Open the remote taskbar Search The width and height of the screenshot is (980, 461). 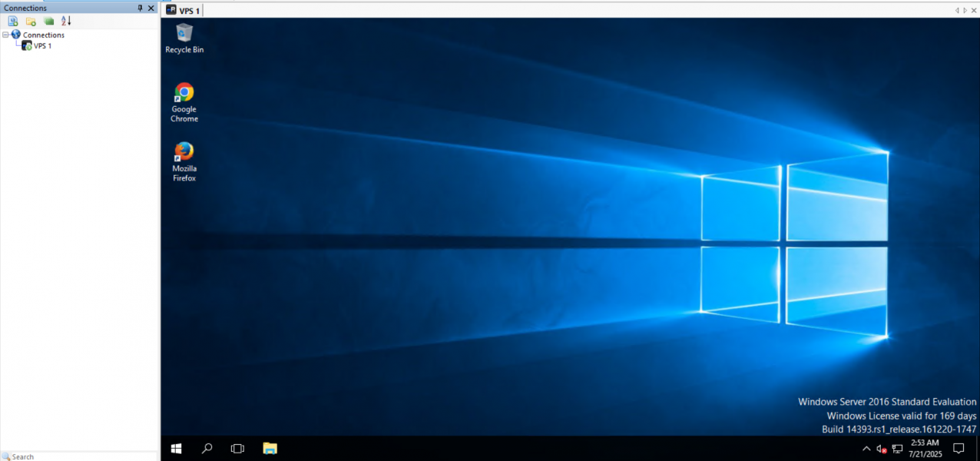click(x=207, y=448)
